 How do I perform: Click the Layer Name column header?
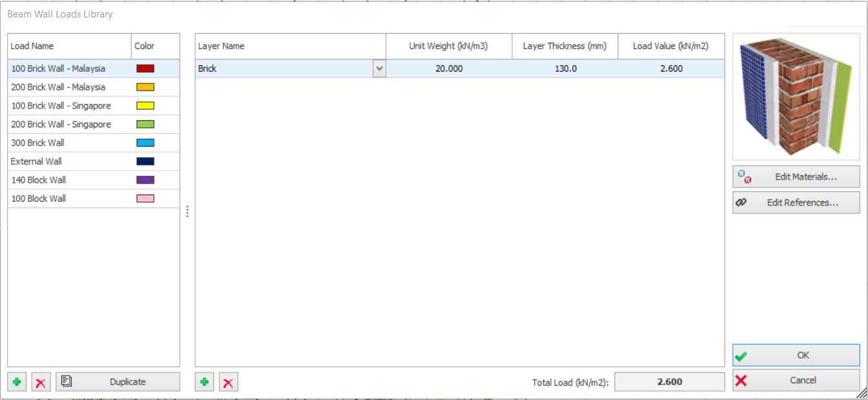290,47
